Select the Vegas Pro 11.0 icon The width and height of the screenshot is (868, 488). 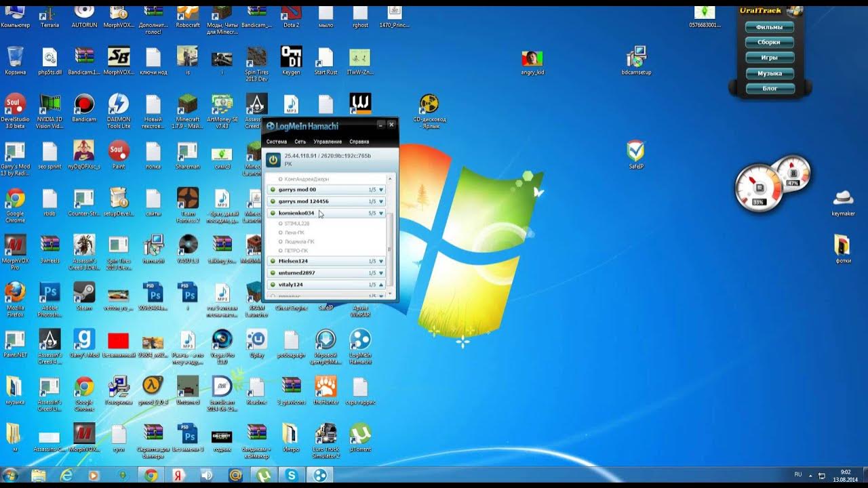click(x=222, y=346)
